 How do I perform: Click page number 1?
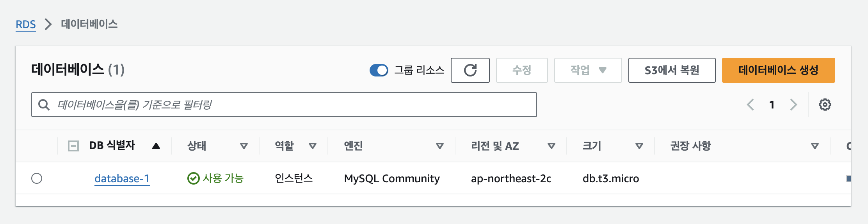coord(772,105)
